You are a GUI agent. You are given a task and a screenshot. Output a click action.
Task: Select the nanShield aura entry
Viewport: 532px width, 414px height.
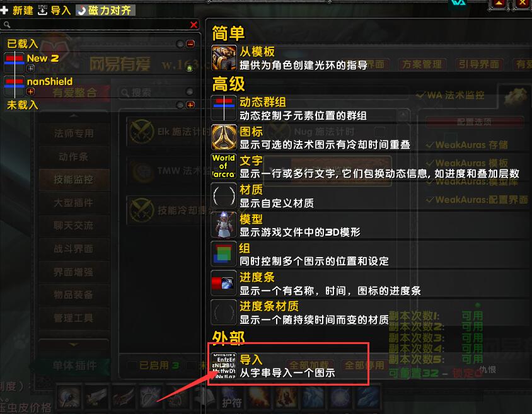(100, 86)
